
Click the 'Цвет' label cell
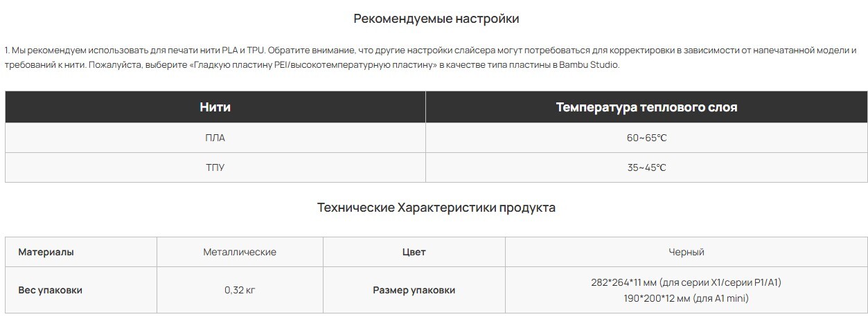[414, 252]
